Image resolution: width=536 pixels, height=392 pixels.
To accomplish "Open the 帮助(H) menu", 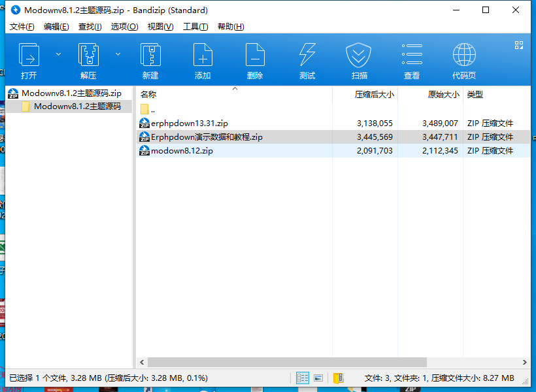I will pos(231,27).
